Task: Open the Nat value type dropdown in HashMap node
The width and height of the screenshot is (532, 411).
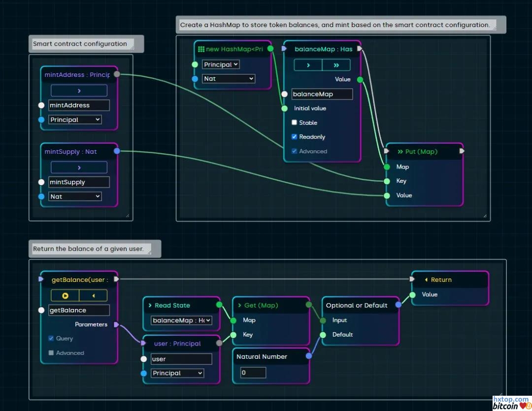Action: point(229,79)
